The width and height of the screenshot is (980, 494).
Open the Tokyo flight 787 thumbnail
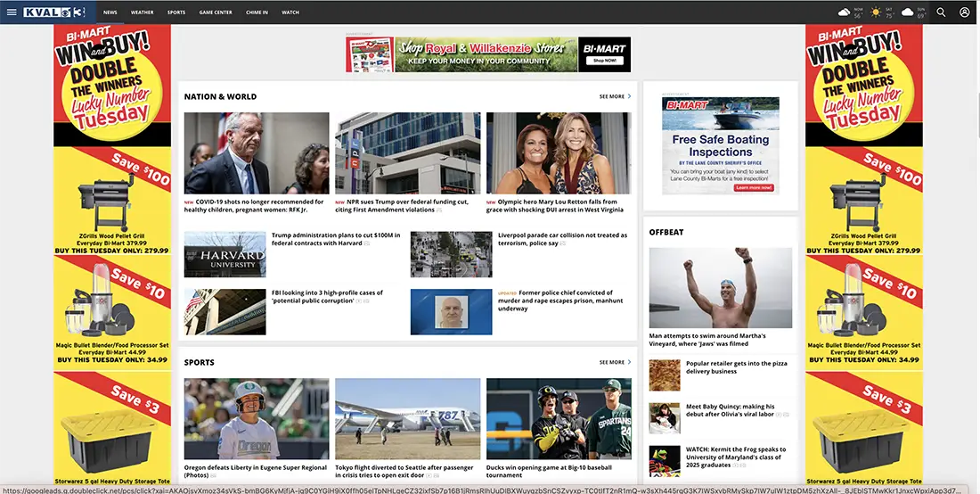pyautogui.click(x=407, y=419)
